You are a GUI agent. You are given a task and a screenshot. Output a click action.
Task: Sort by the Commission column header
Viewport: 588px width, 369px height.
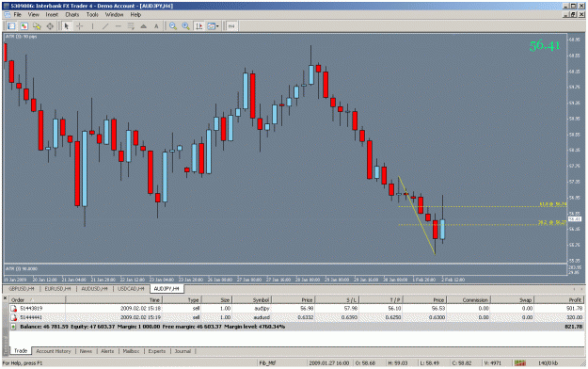(x=469, y=300)
